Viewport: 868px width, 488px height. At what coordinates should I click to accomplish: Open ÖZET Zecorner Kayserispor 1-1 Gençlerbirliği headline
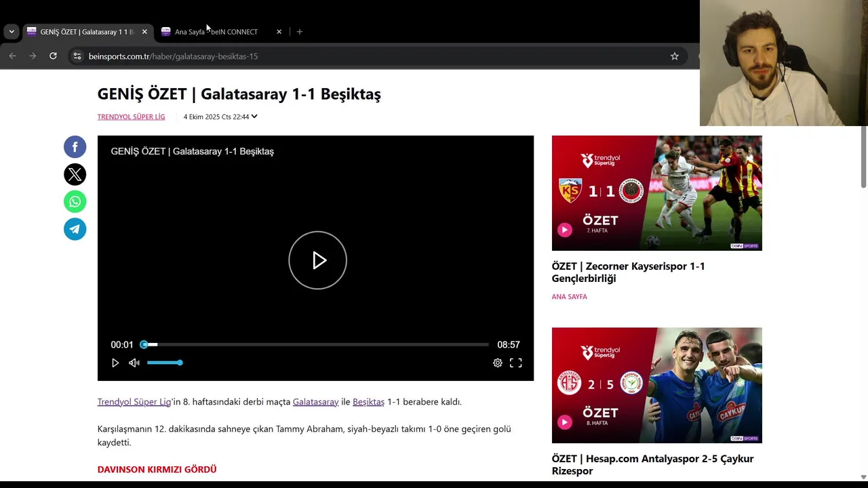click(628, 272)
